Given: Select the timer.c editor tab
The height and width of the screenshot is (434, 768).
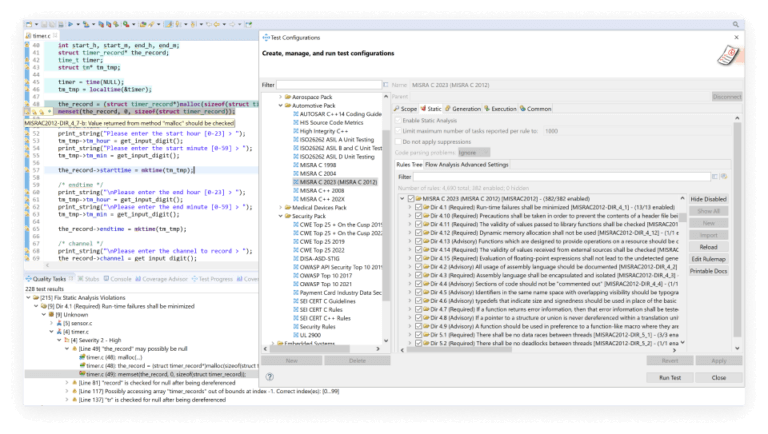Looking at the screenshot, I should click(x=41, y=36).
